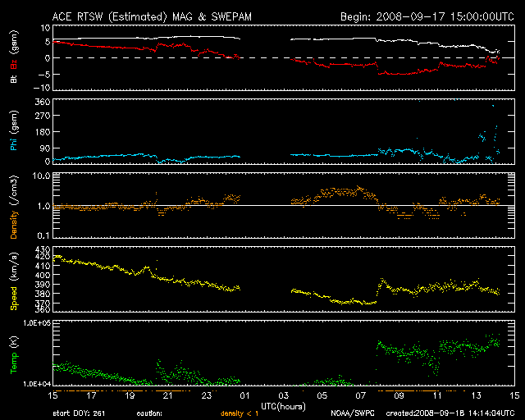Viewport: 525px width, 420px height.
Task: Click the '5' tick on the Bt Bz axis
Action: tap(48, 42)
